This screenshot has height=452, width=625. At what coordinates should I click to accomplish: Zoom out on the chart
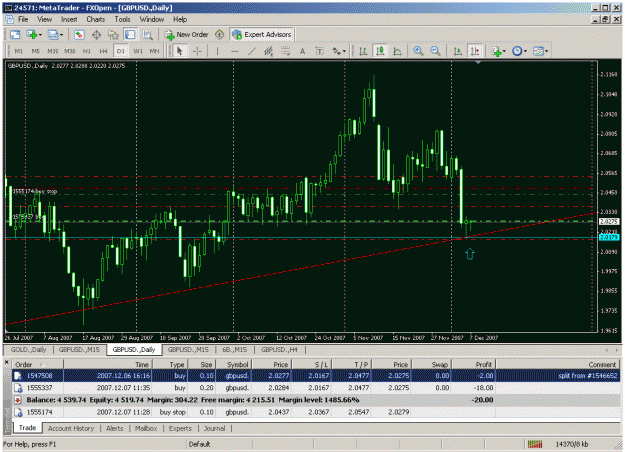click(435, 51)
